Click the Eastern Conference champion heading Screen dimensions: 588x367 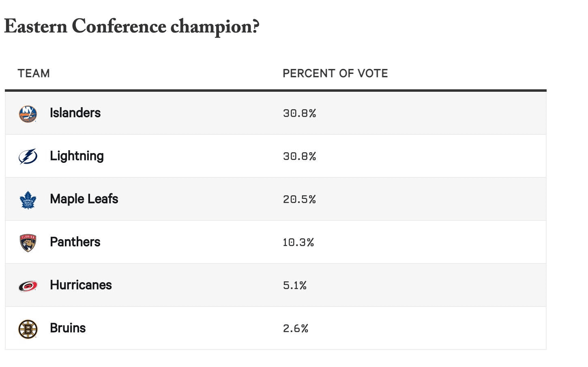132,27
